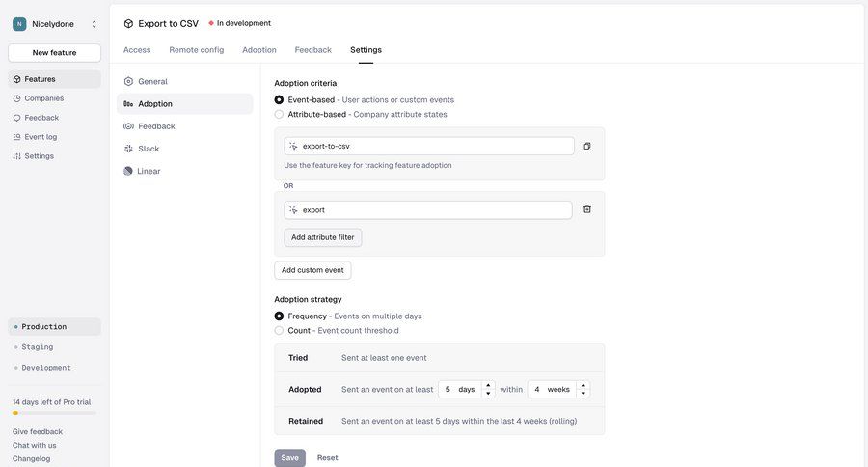
Task: Open General settings section
Action: (x=185, y=81)
